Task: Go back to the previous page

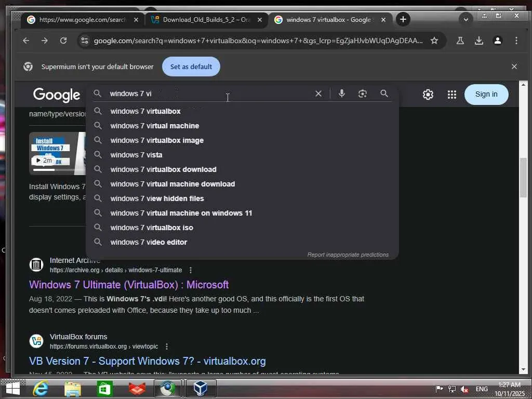Action: 26,41
